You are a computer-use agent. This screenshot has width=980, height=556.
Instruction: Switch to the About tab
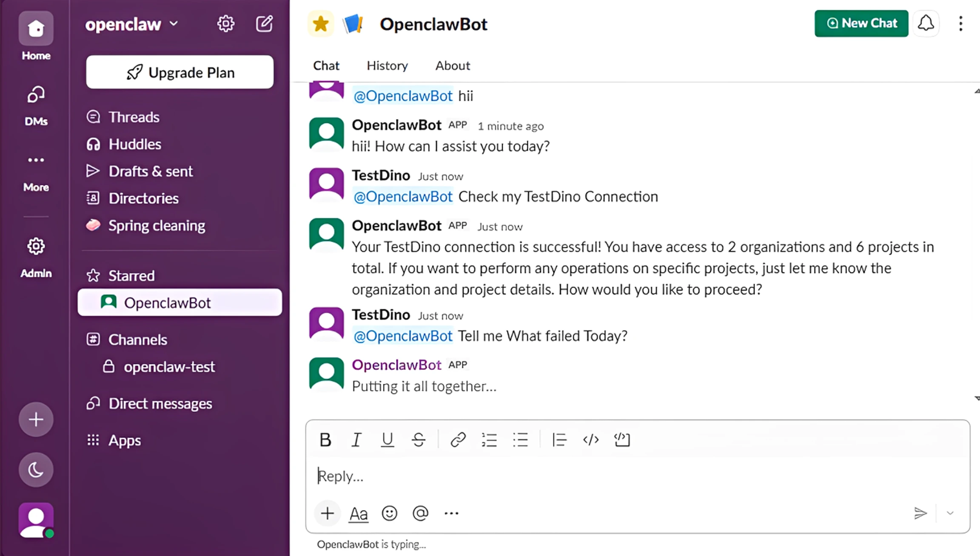click(453, 66)
